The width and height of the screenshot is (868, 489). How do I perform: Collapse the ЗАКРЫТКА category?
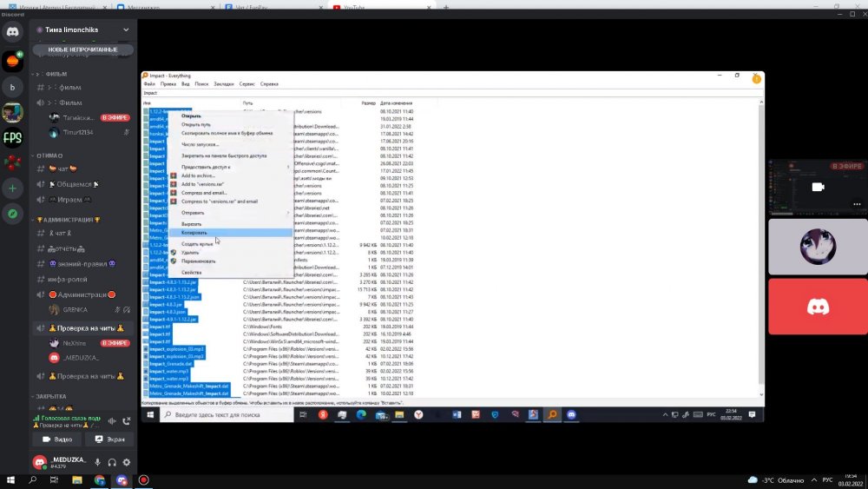click(x=49, y=397)
